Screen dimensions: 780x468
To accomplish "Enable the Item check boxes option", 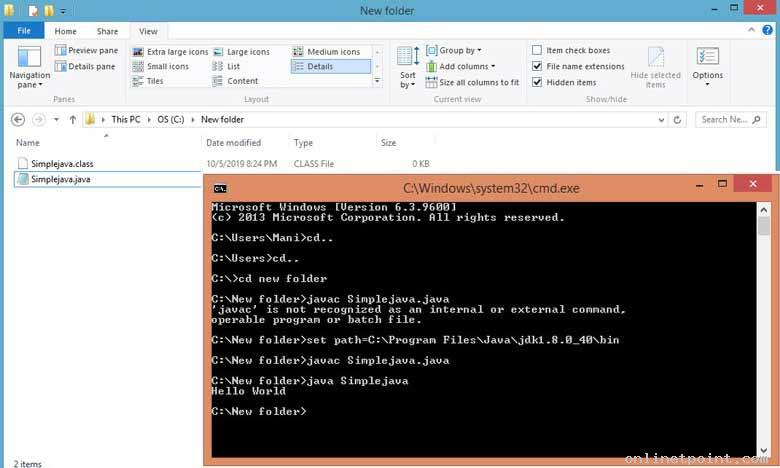I will click(538, 50).
